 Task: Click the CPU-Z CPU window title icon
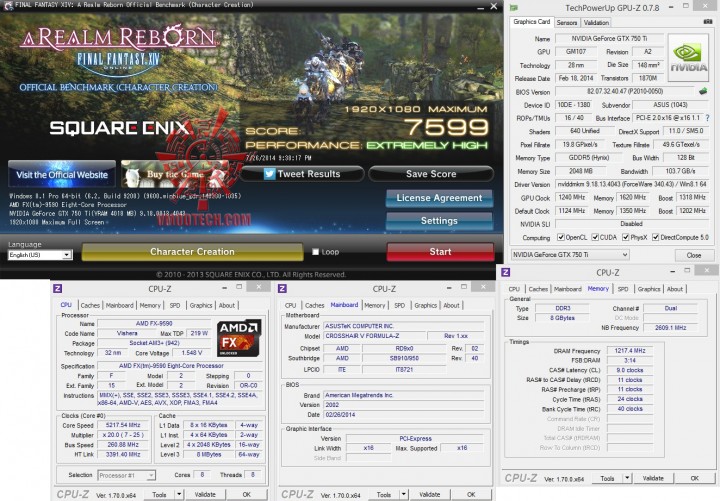58,289
